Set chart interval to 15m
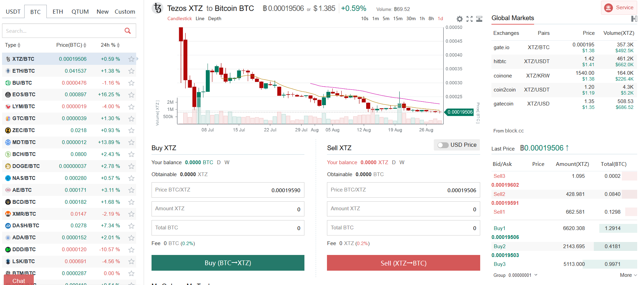Image resolution: width=644 pixels, height=285 pixels. coord(398,19)
